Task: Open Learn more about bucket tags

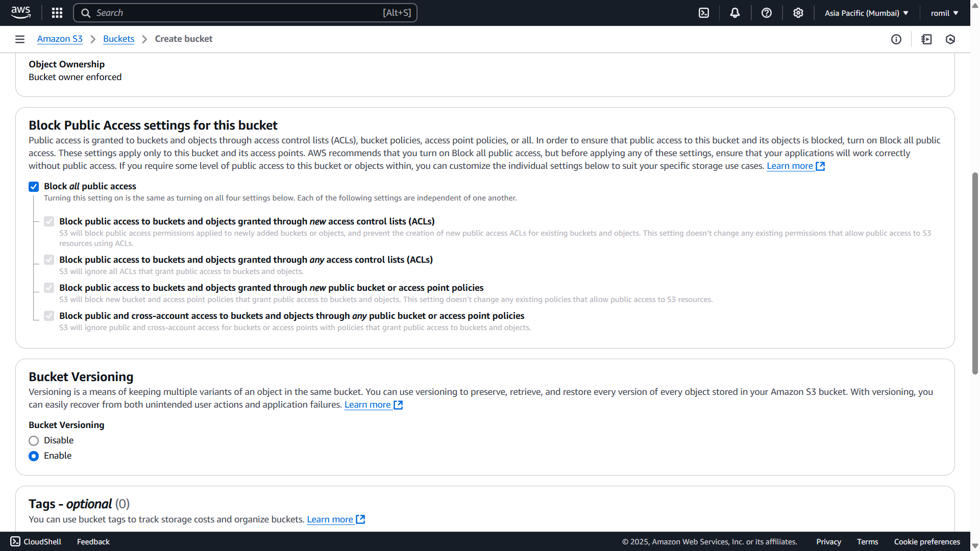Action: (x=330, y=519)
